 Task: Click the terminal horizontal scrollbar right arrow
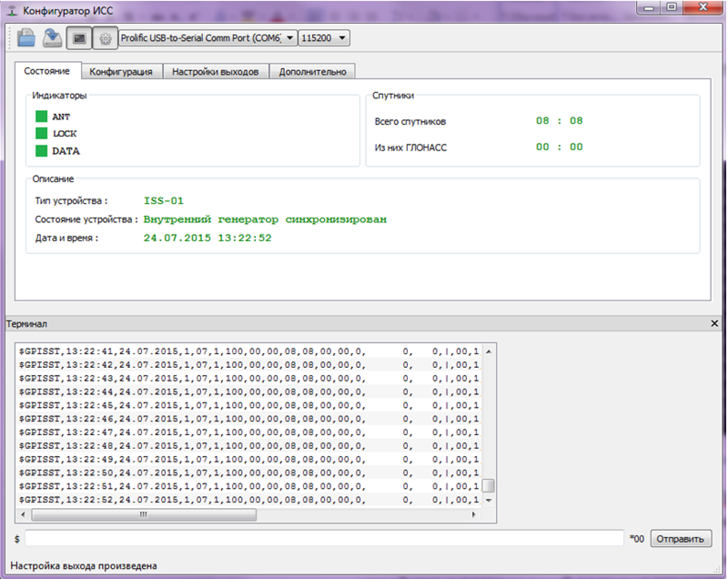click(x=474, y=515)
